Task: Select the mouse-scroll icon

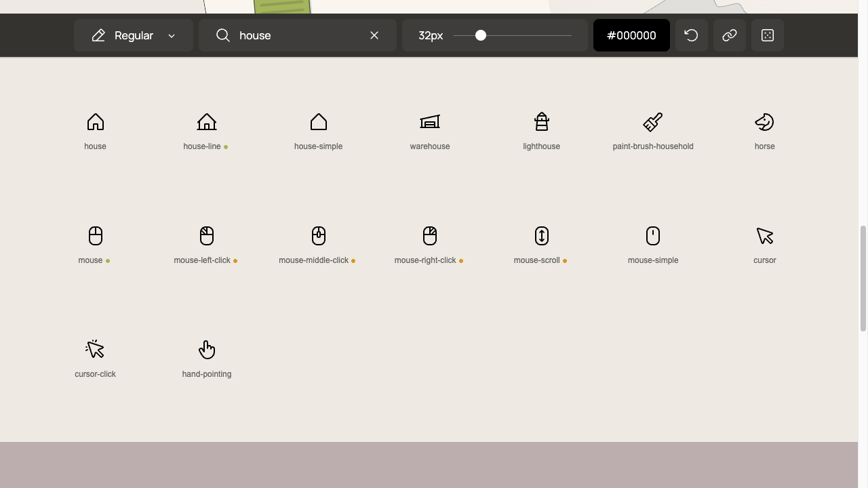Action: [x=541, y=236]
